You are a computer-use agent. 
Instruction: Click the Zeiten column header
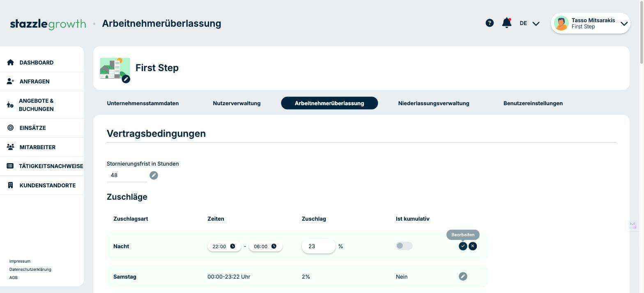216,219
